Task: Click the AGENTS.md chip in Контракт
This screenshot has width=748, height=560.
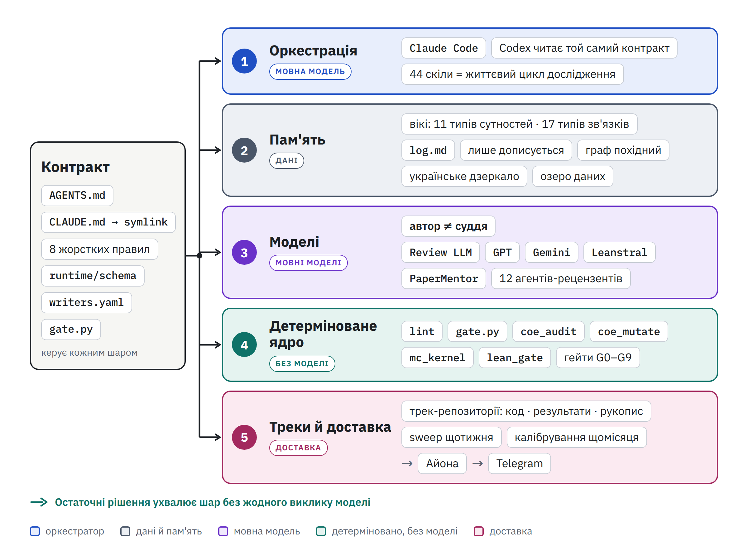Action: coord(77,195)
